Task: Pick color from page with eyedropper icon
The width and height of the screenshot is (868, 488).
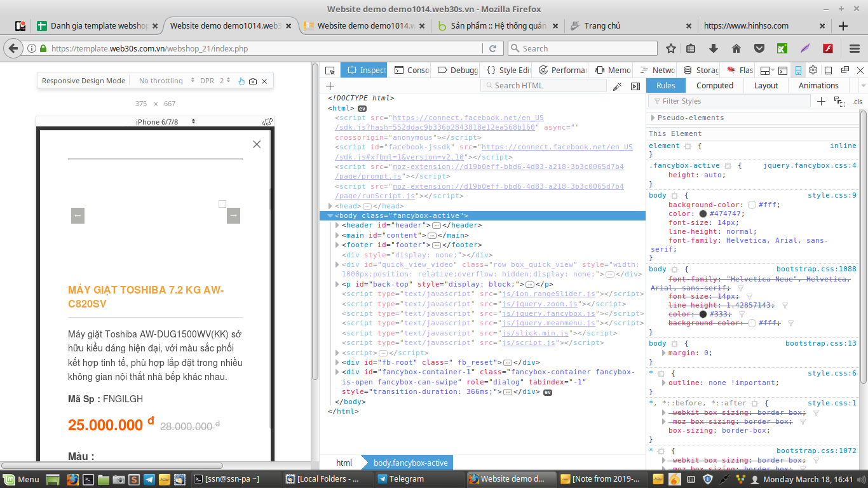Action: coord(617,86)
